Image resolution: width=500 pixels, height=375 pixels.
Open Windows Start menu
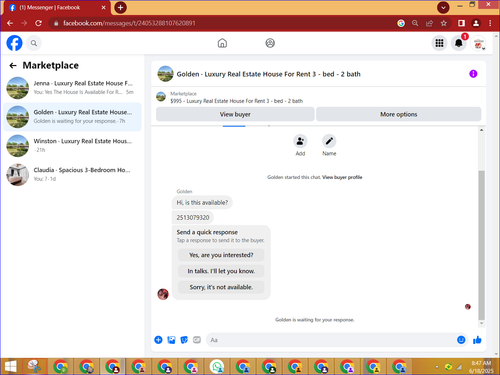pyautogui.click(x=10, y=367)
